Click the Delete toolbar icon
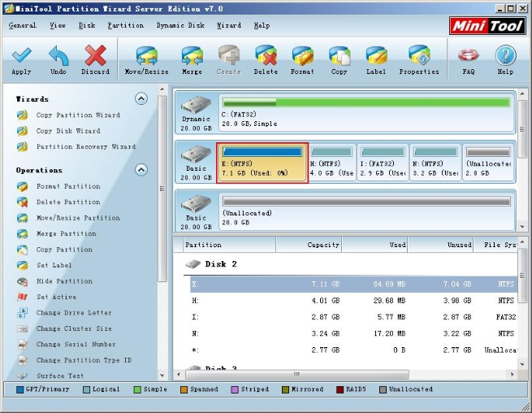532x413 pixels. click(x=266, y=55)
